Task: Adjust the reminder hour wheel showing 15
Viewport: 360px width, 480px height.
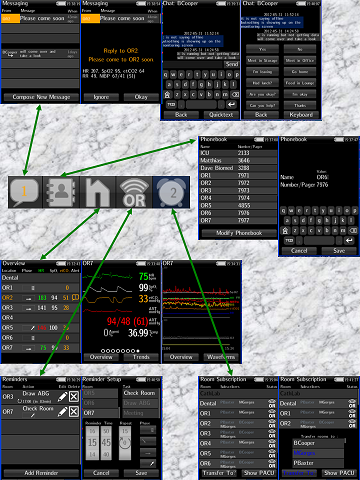Action: pyautogui.click(x=92, y=443)
